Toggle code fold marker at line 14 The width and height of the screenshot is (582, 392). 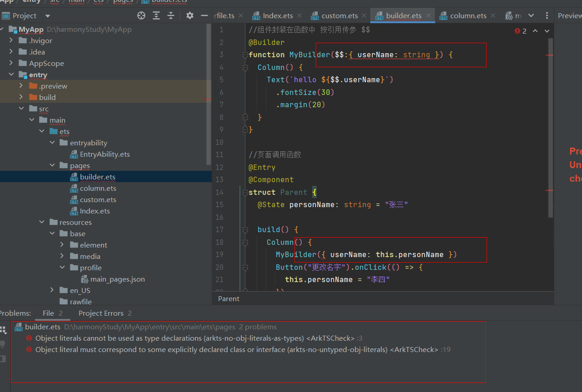[245, 193]
